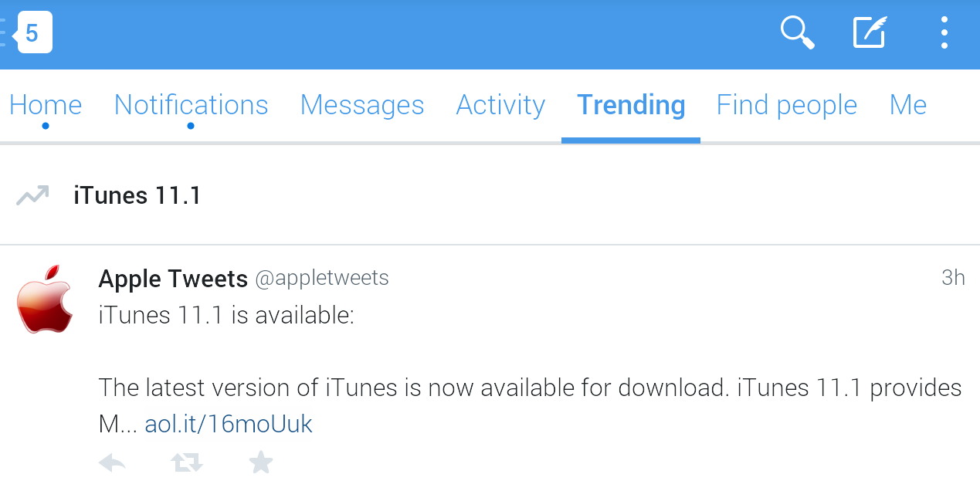Go to the Activity tab
The height and width of the screenshot is (491, 980).
click(x=500, y=105)
